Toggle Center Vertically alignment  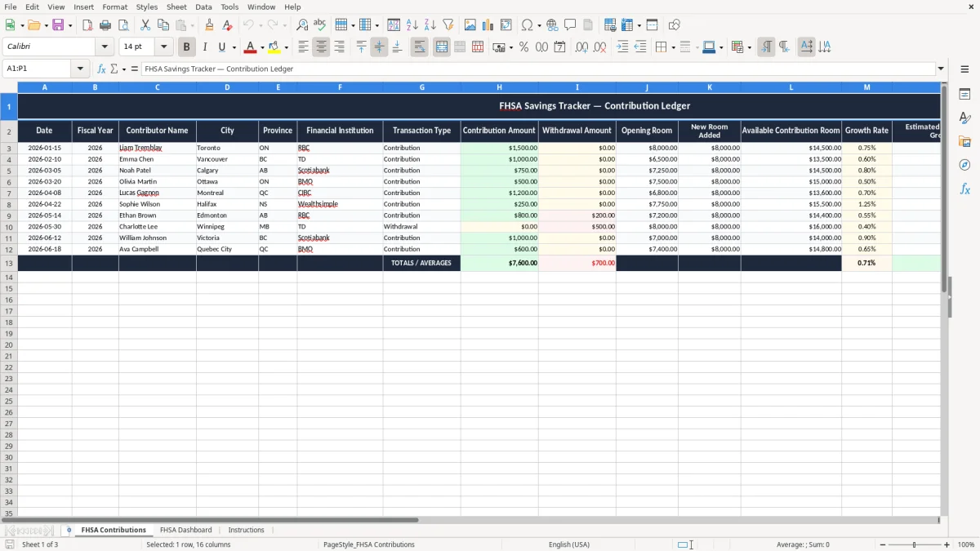[379, 47]
